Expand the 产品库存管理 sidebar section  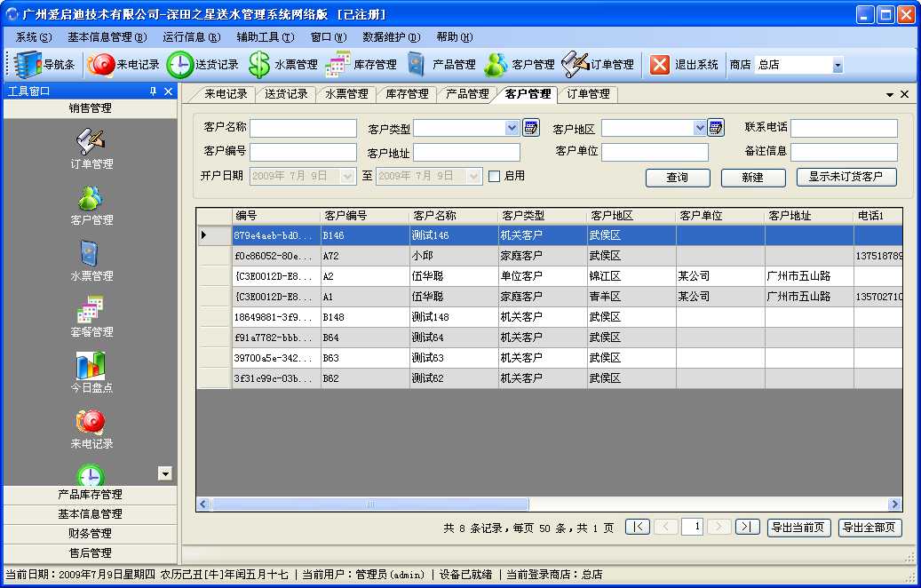90,495
